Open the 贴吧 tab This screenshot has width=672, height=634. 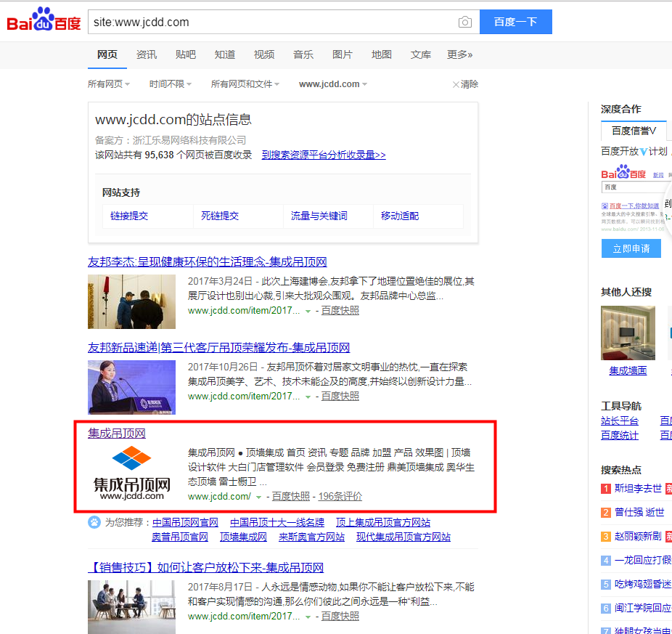(186, 54)
